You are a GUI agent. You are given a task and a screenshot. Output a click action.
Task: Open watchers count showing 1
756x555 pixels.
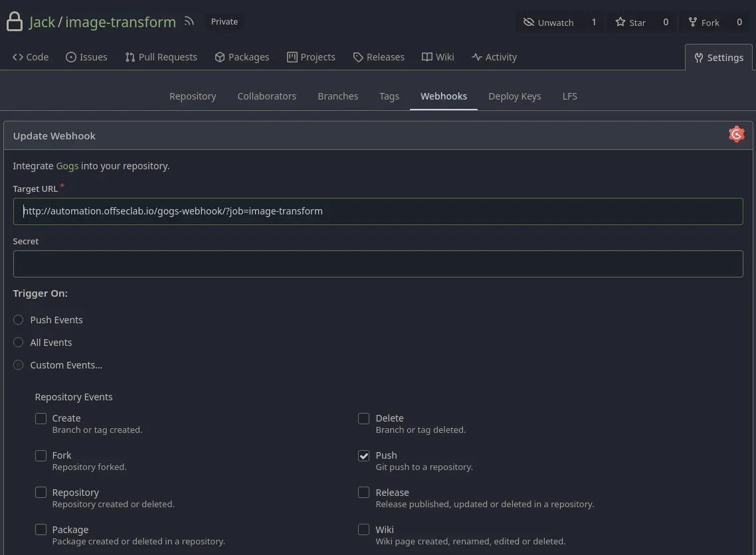[x=593, y=22]
